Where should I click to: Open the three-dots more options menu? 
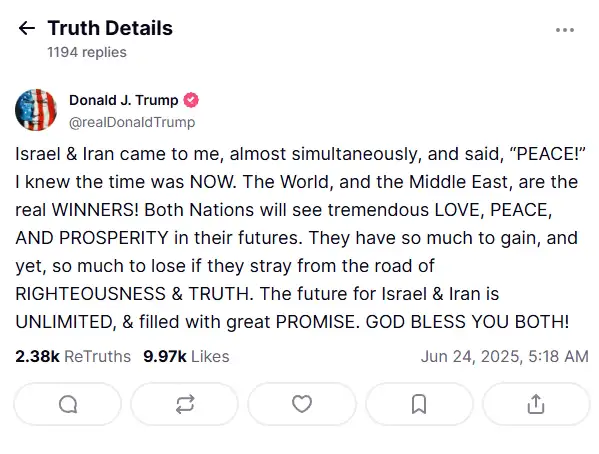coord(565,30)
